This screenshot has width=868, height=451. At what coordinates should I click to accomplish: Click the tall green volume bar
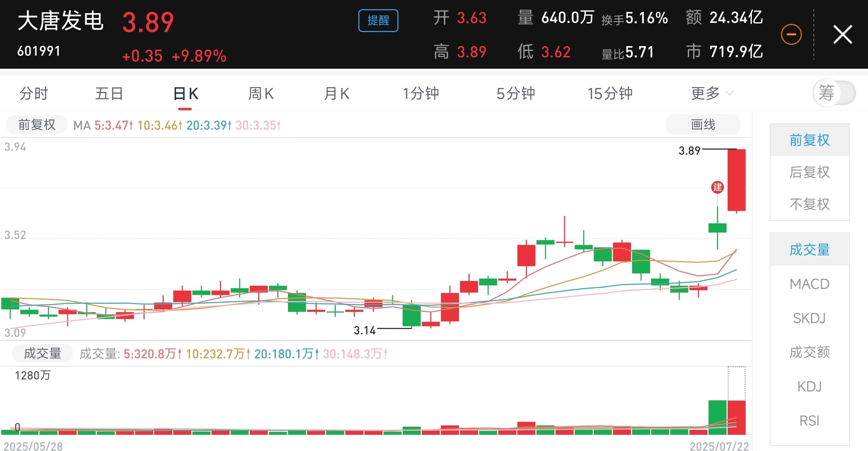(x=717, y=417)
